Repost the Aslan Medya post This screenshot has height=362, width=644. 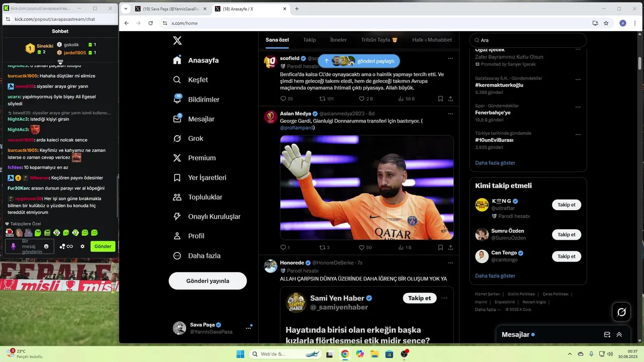[x=323, y=247]
